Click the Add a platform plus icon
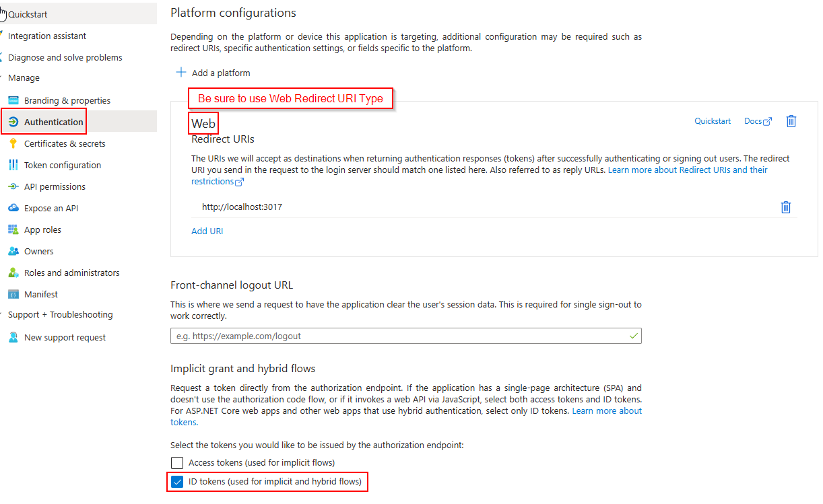 180,73
